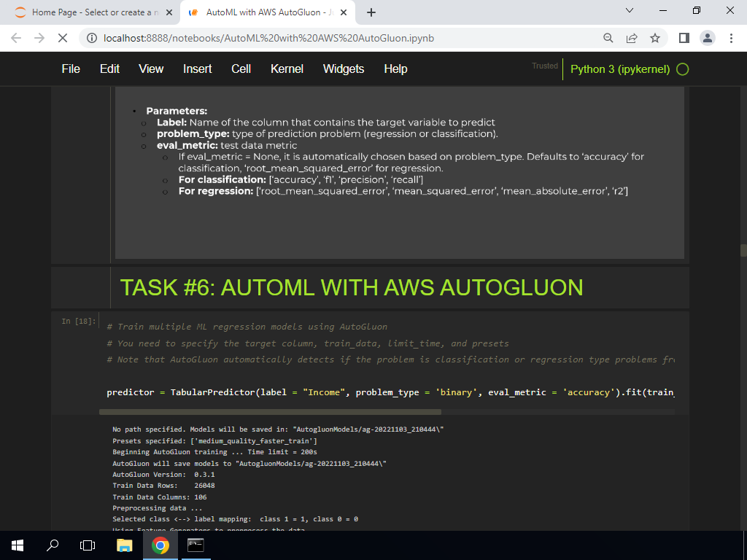Open the command prompt window from taskbar
The height and width of the screenshot is (560, 747).
196,545
